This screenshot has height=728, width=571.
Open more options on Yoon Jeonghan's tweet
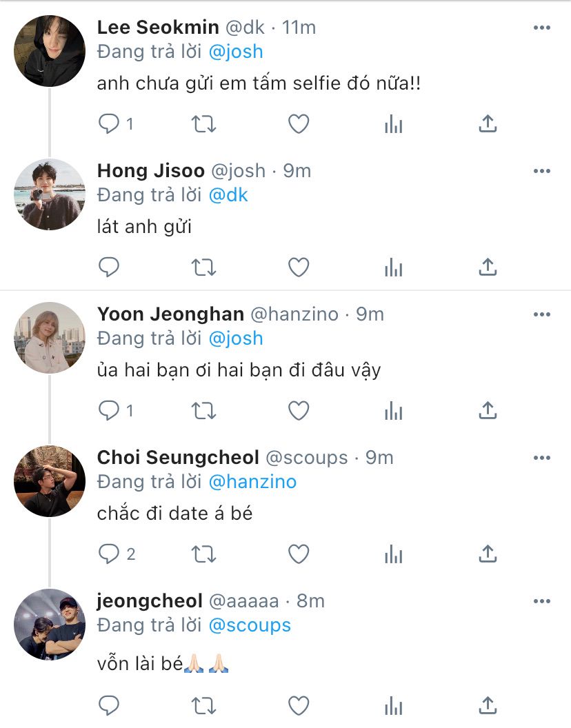pos(542,314)
